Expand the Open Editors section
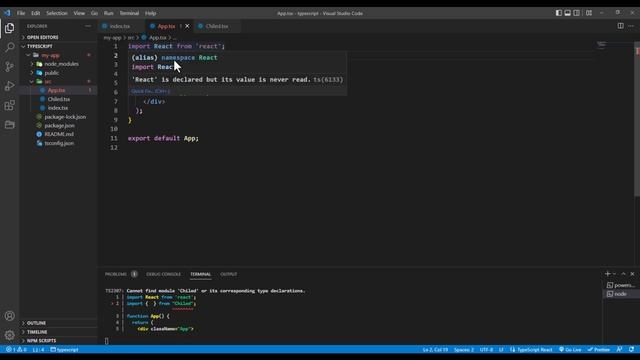640x360 pixels. [x=58, y=37]
